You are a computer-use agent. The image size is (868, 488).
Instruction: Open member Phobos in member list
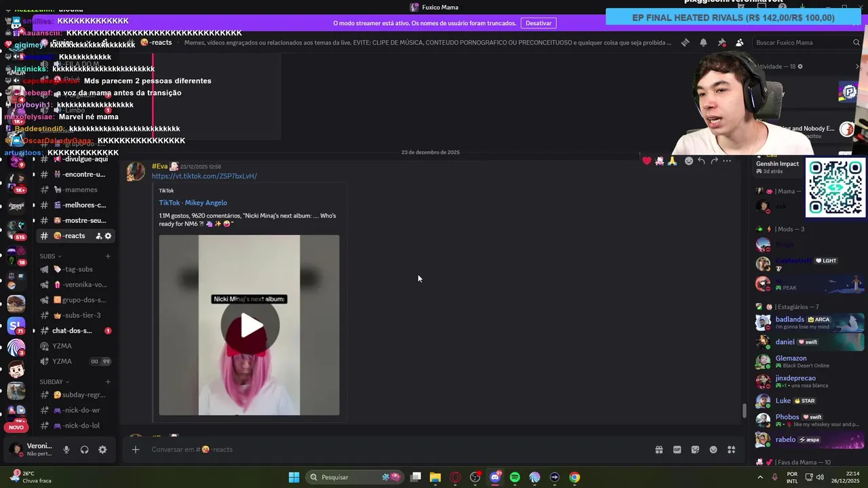pyautogui.click(x=808, y=420)
